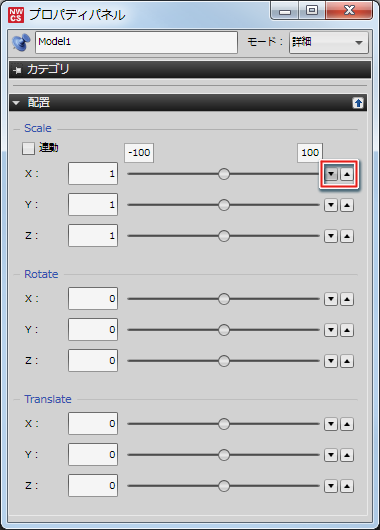
Task: Click the Translate Z value field
Action: click(93, 485)
